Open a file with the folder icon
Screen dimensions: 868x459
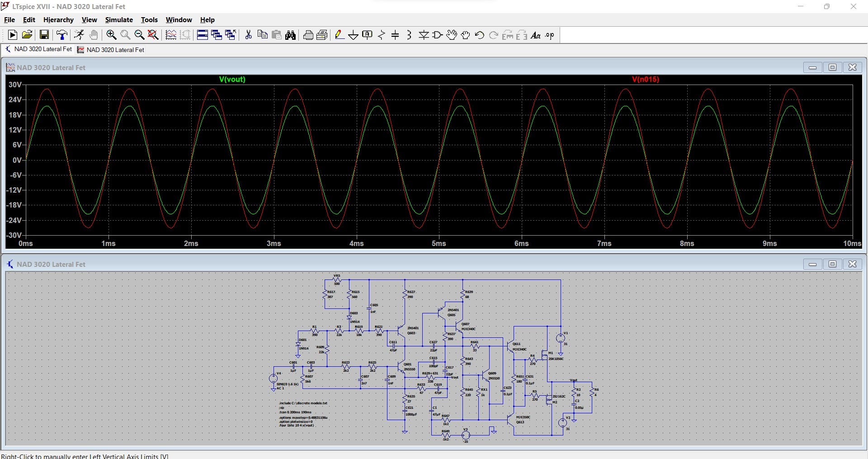27,35
